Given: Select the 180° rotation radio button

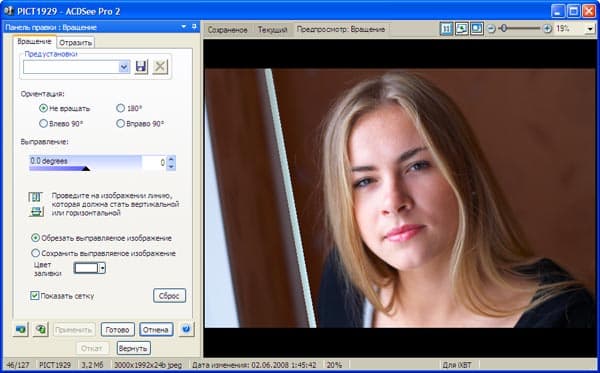Looking at the screenshot, I should [120, 108].
